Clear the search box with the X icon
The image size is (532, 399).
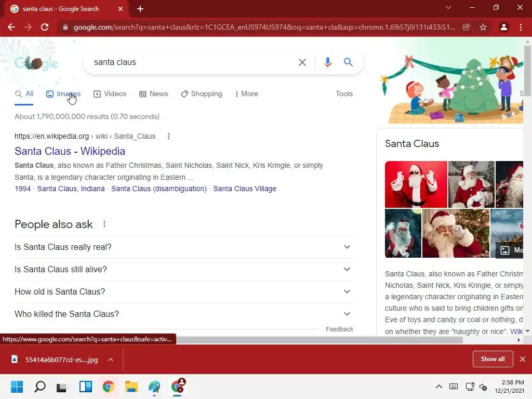click(302, 62)
